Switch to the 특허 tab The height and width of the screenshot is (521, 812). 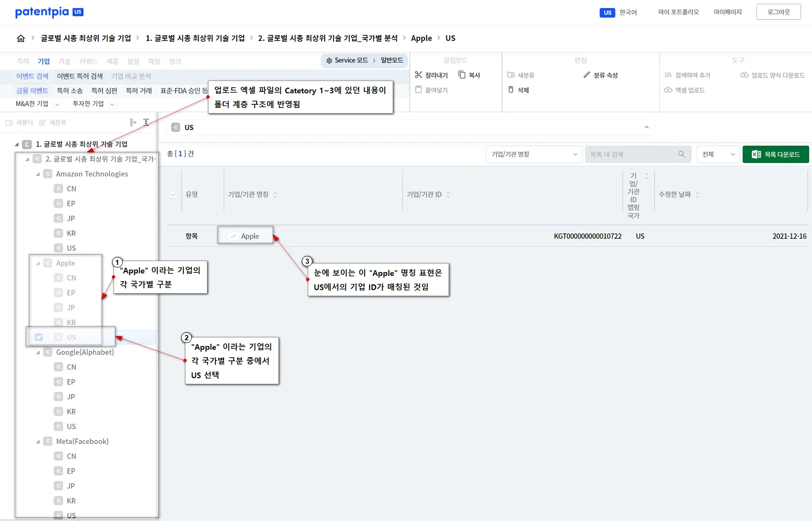[23, 61]
